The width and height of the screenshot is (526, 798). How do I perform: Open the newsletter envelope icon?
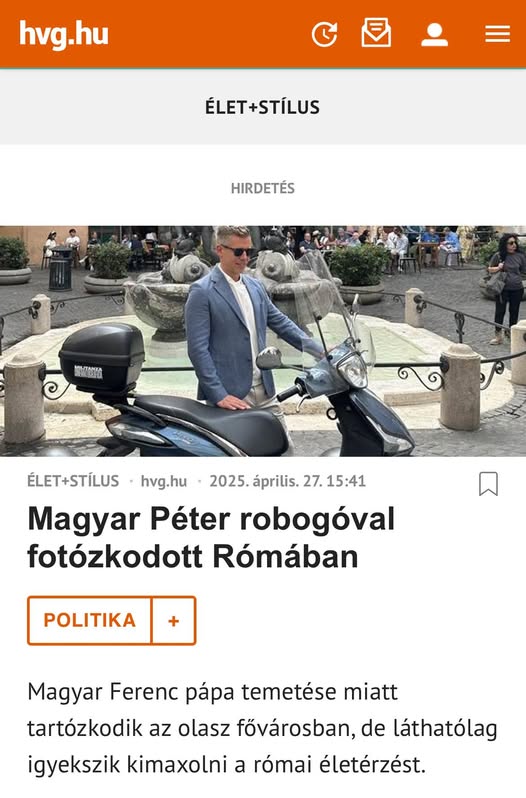pos(376,33)
